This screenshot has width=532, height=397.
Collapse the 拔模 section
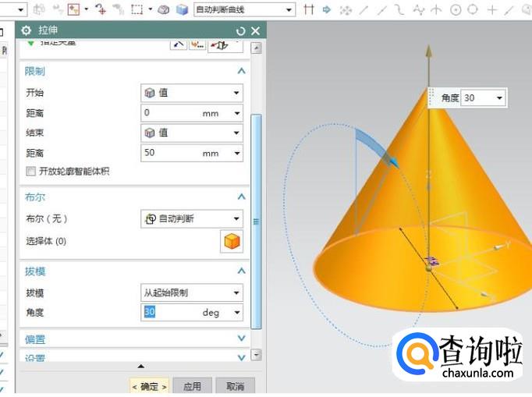(x=241, y=271)
